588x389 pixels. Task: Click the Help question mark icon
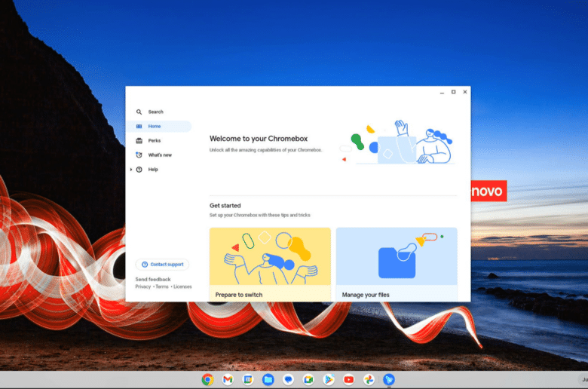click(x=139, y=170)
